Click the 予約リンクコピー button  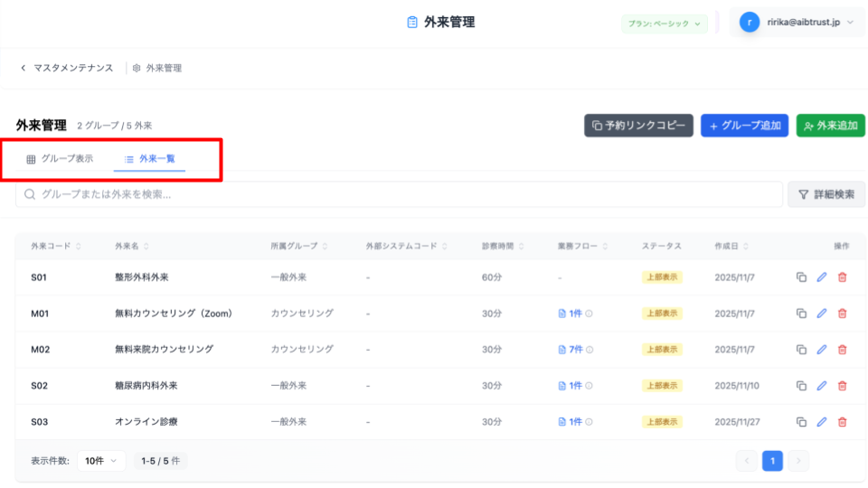point(638,126)
